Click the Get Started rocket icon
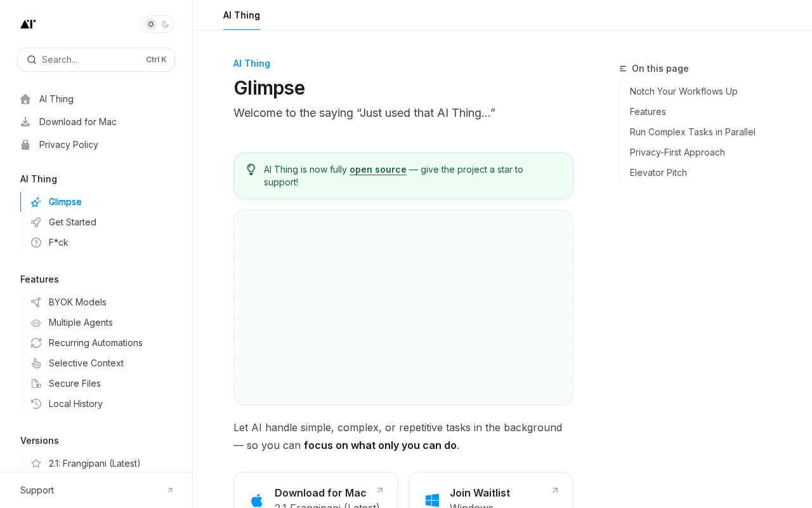Viewport: 812px width, 508px height. (x=36, y=222)
